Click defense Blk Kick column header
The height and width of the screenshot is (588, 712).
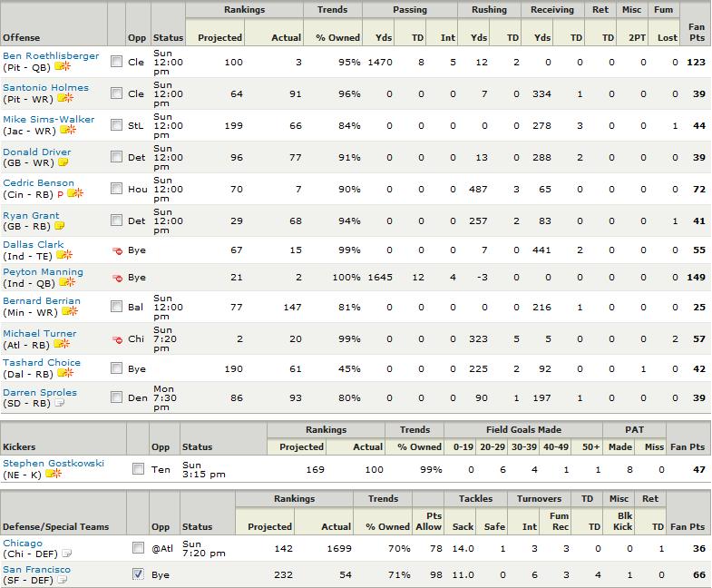[x=622, y=521]
